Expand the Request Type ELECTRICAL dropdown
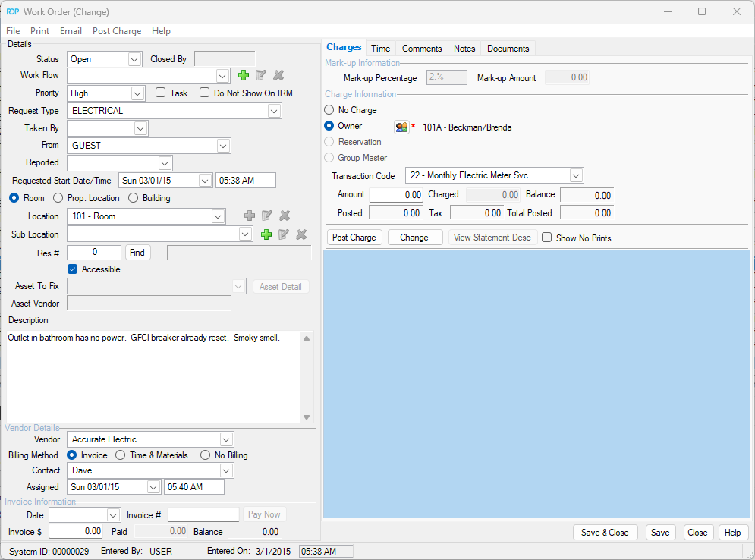Viewport: 755px width, 560px height. tap(274, 111)
